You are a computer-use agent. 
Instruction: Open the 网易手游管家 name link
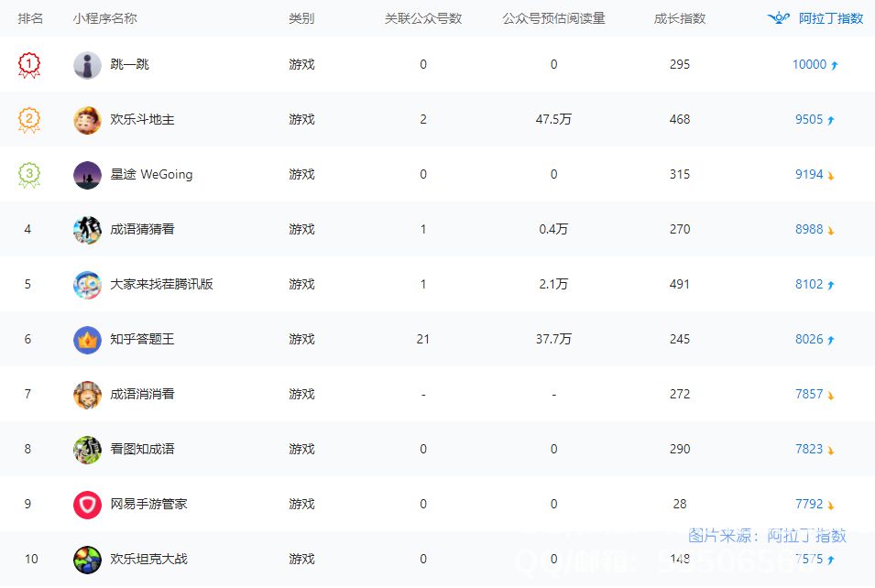(149, 504)
